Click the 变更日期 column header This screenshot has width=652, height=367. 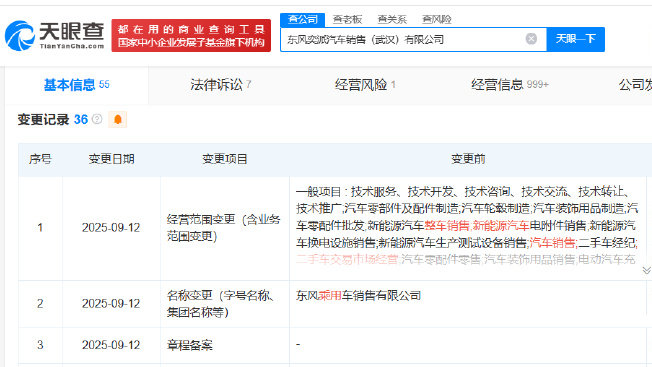111,159
